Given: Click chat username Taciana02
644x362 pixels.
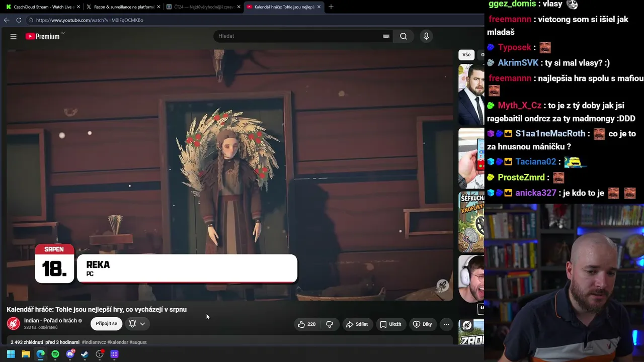Looking at the screenshot, I should tap(536, 162).
